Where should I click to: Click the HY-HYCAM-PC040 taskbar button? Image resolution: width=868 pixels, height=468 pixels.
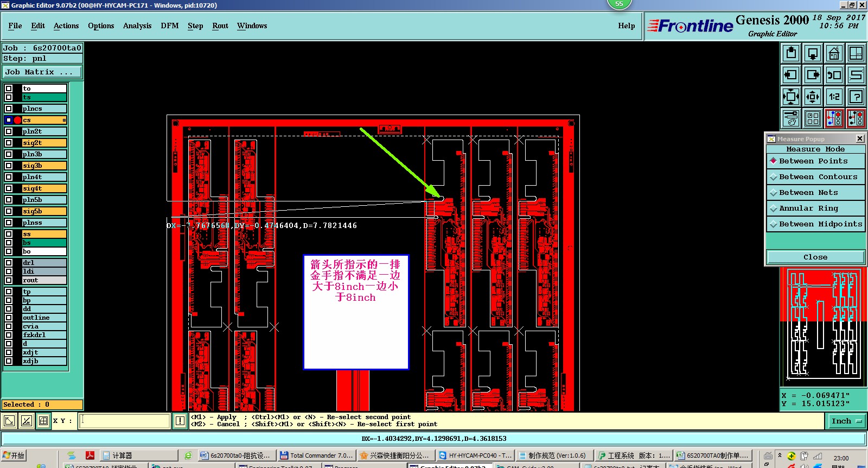click(475, 456)
